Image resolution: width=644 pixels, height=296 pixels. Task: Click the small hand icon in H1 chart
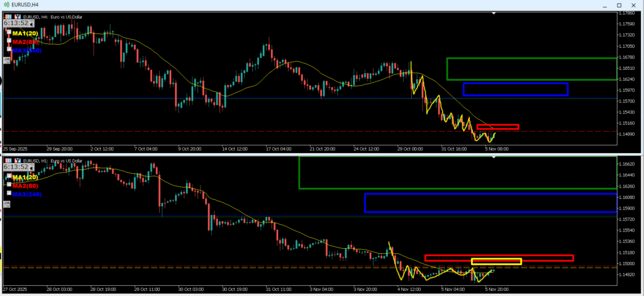point(7,204)
